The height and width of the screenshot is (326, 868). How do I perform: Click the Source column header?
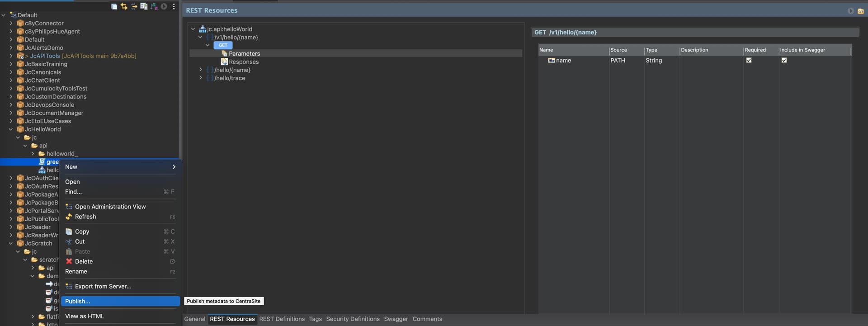click(627, 50)
